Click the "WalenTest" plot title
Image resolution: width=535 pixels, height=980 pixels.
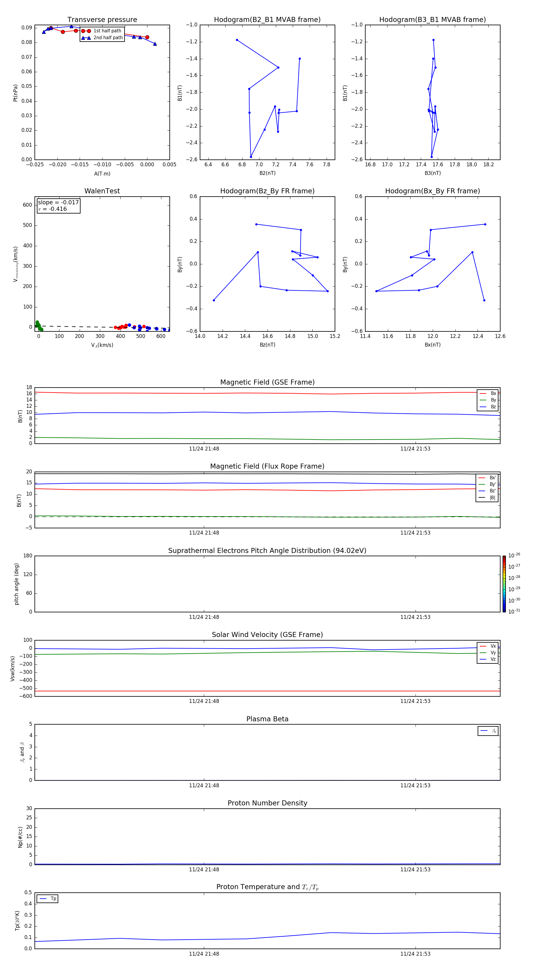click(x=102, y=191)
